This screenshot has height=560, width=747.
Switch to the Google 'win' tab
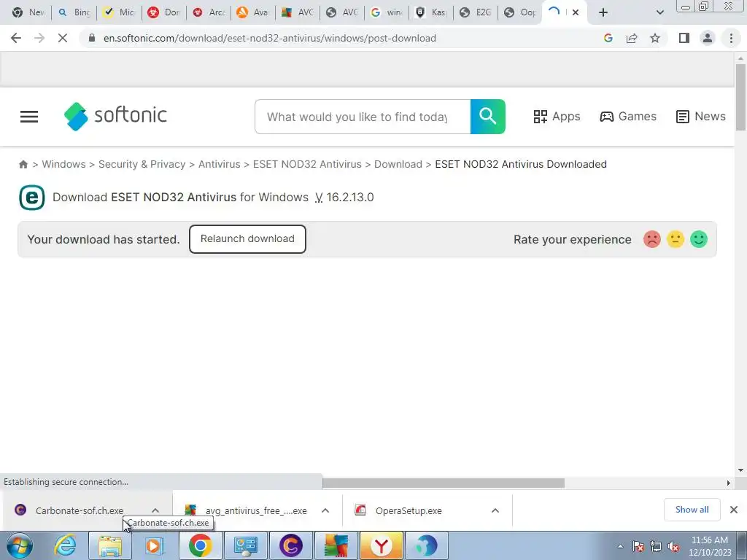[387, 12]
